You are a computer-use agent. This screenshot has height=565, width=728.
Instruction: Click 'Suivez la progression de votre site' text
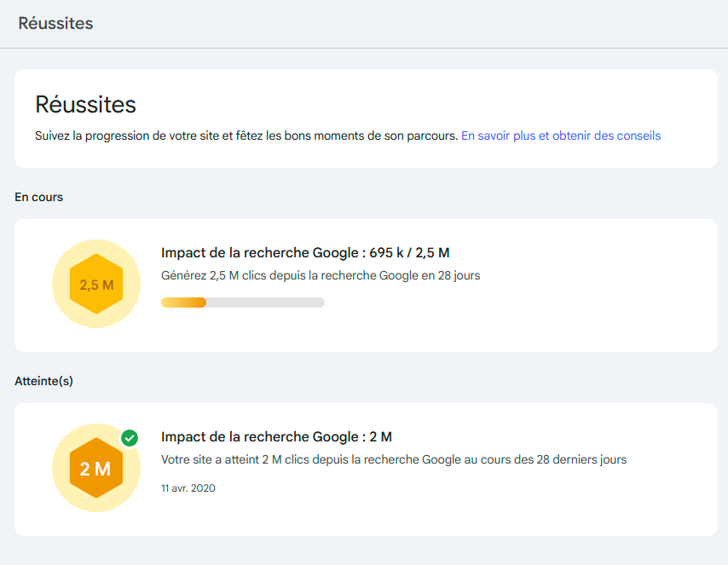[x=246, y=135]
